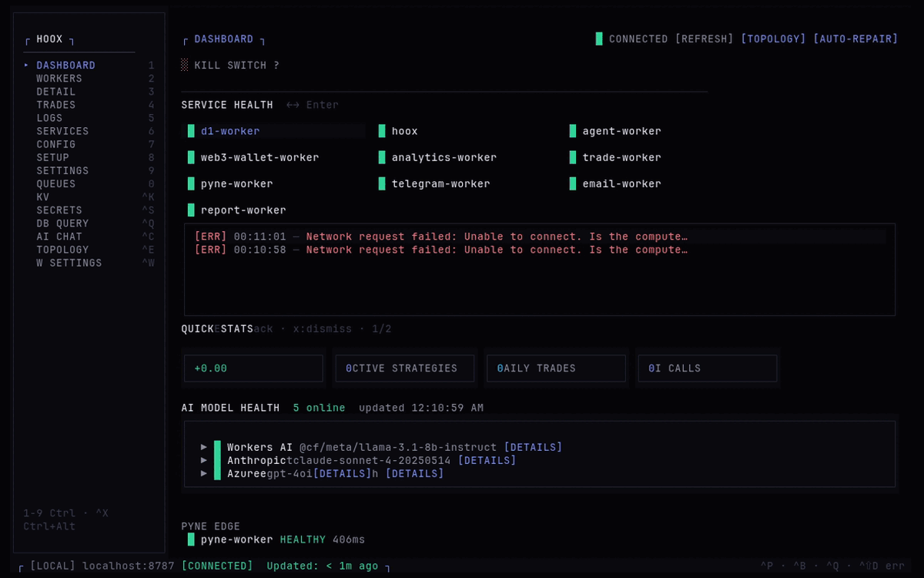Click the AUTO-REPAIR header button

(855, 39)
